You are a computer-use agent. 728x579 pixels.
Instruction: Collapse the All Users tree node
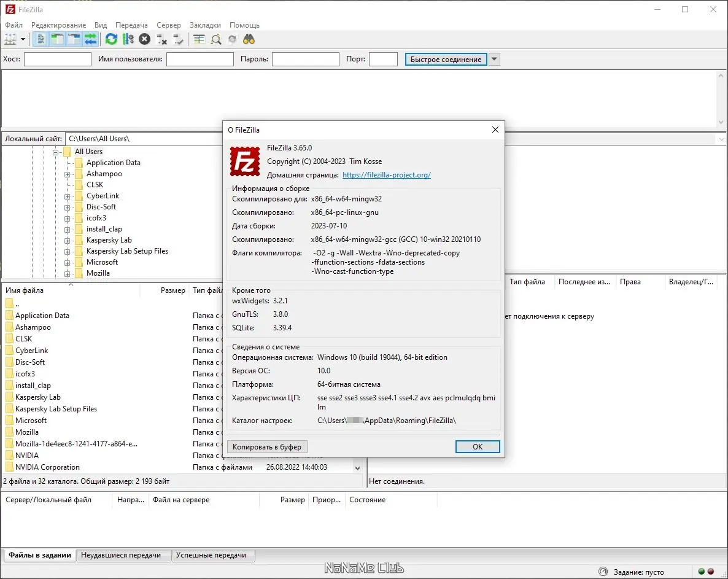pyautogui.click(x=56, y=152)
